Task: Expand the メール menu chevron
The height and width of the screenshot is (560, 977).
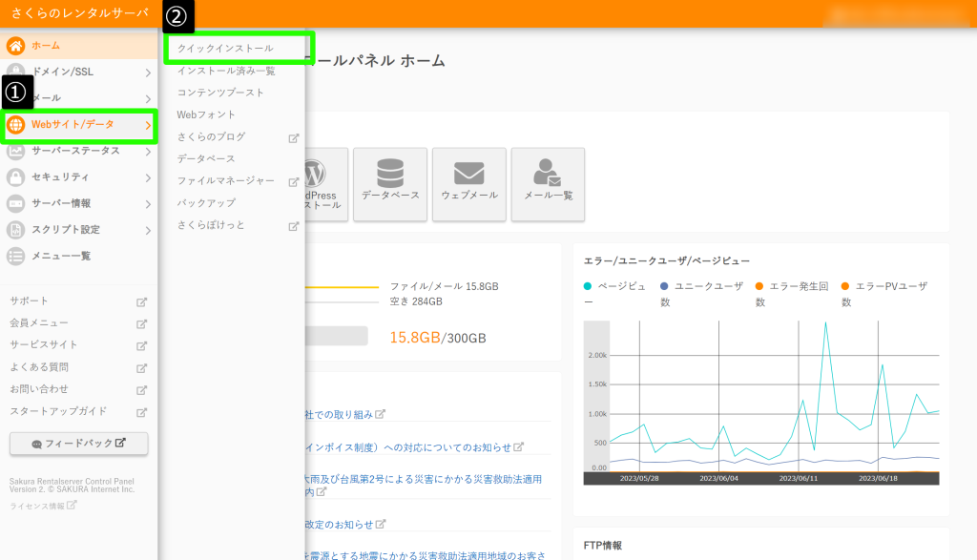Action: (148, 99)
